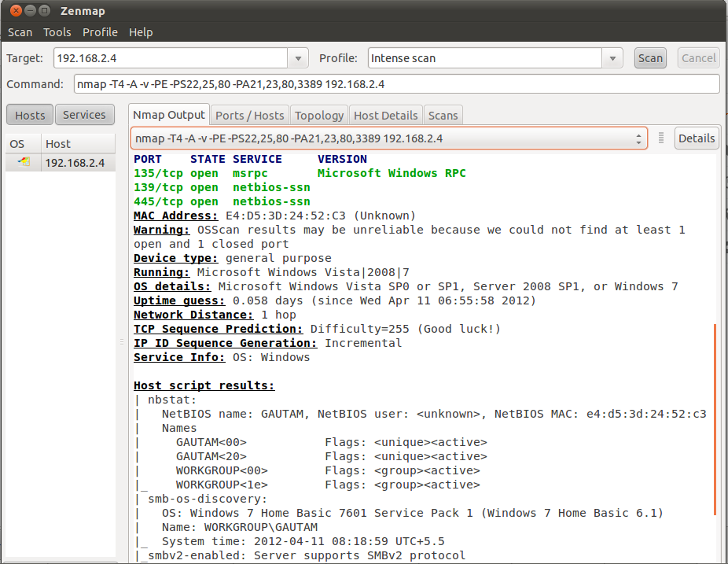Switch to the Ports/Hosts tab
Screen dimensions: 728x564
249,115
